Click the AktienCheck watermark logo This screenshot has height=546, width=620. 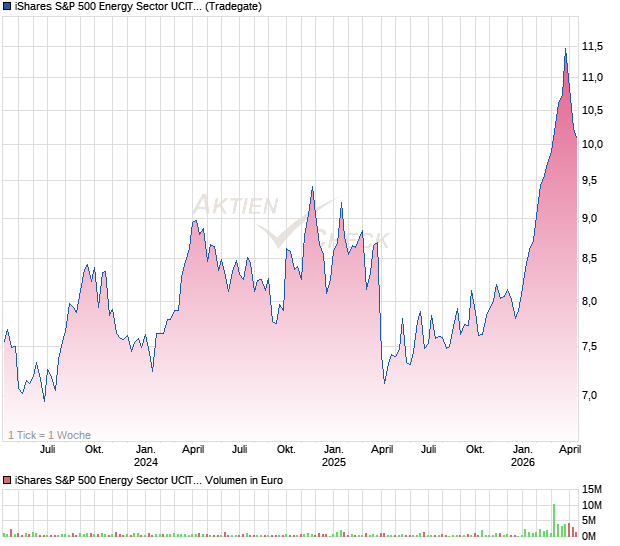point(290,222)
